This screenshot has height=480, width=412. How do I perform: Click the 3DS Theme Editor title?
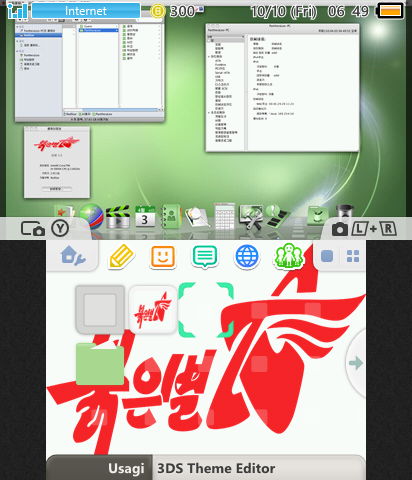point(216,468)
